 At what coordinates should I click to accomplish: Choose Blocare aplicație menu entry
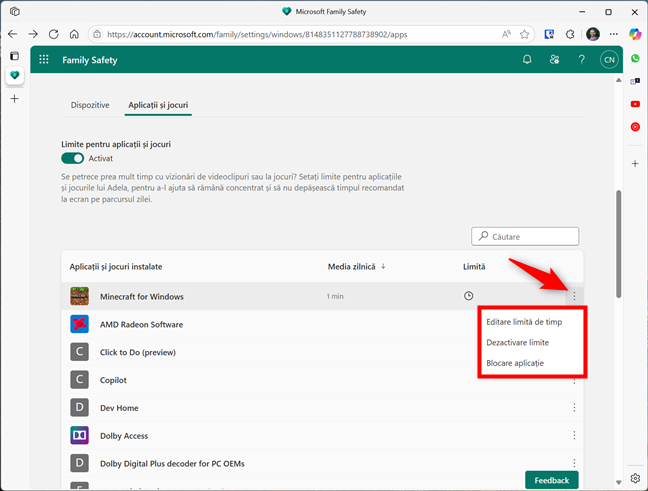[515, 363]
